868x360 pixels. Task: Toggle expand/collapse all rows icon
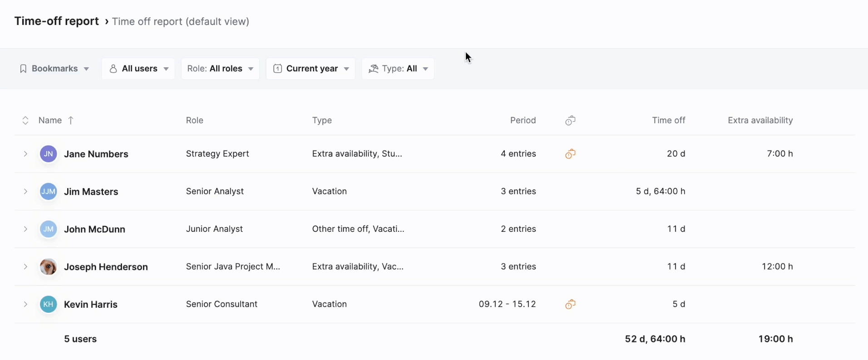click(25, 120)
